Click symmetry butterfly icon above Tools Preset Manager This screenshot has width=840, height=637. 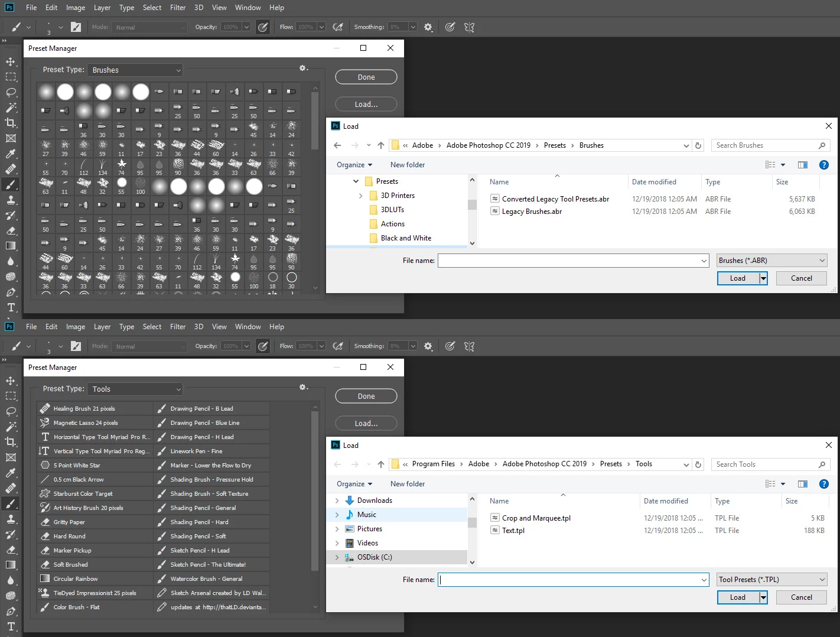(x=470, y=346)
